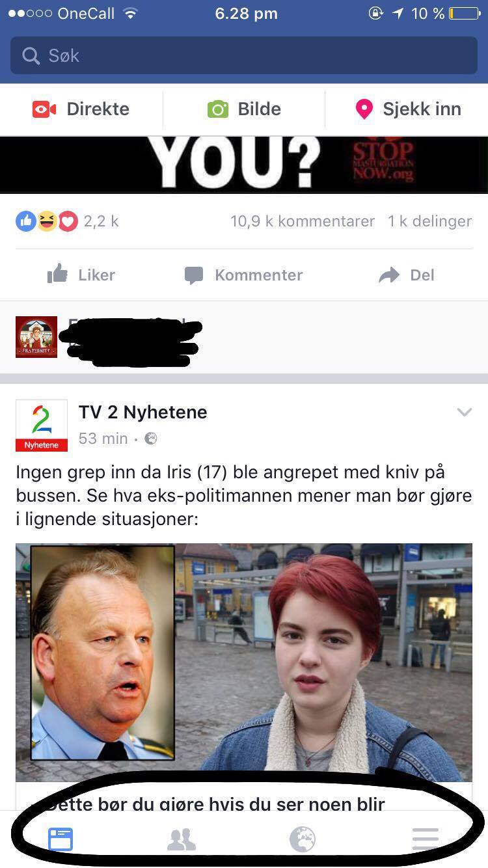Screen dimensions: 488x868
Task: View the 2,2 k reactions list
Action: click(68, 221)
